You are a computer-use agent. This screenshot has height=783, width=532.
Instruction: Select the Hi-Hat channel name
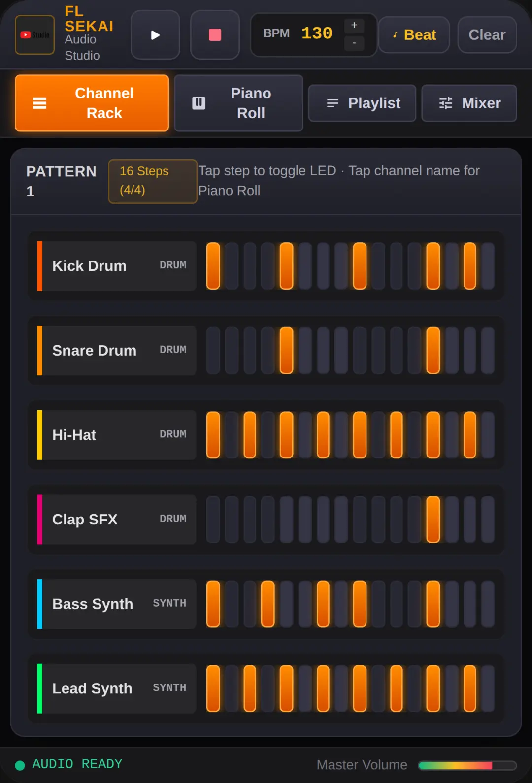(117, 435)
